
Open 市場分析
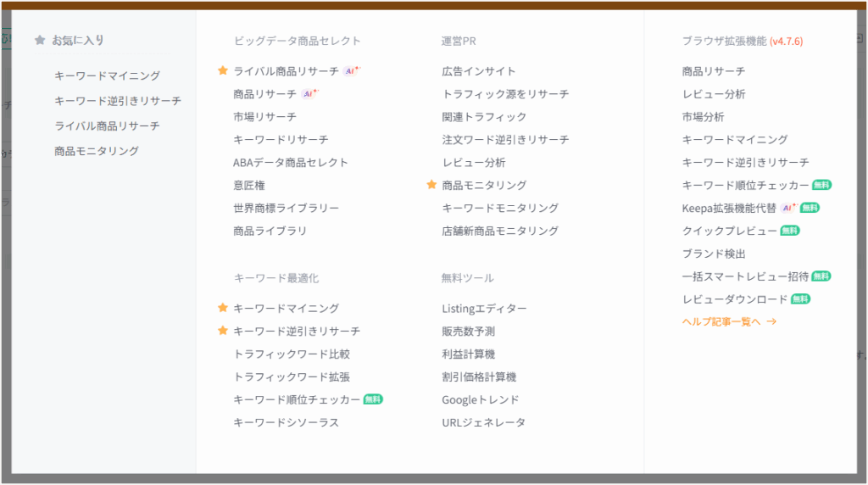(703, 116)
